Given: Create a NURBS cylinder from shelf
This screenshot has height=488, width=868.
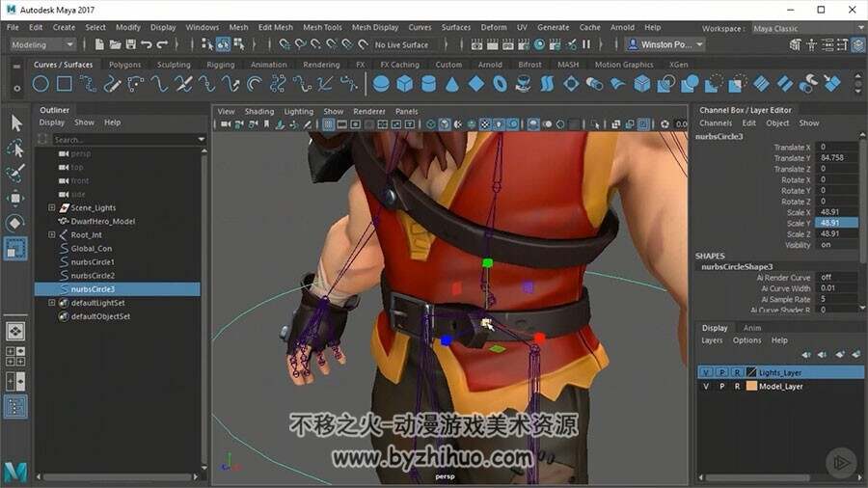Looking at the screenshot, I should [428, 84].
